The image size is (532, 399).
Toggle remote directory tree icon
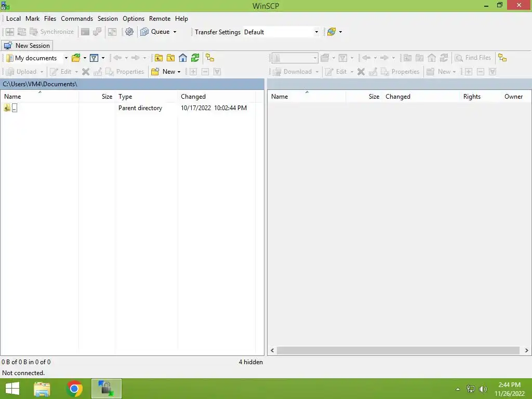502,58
